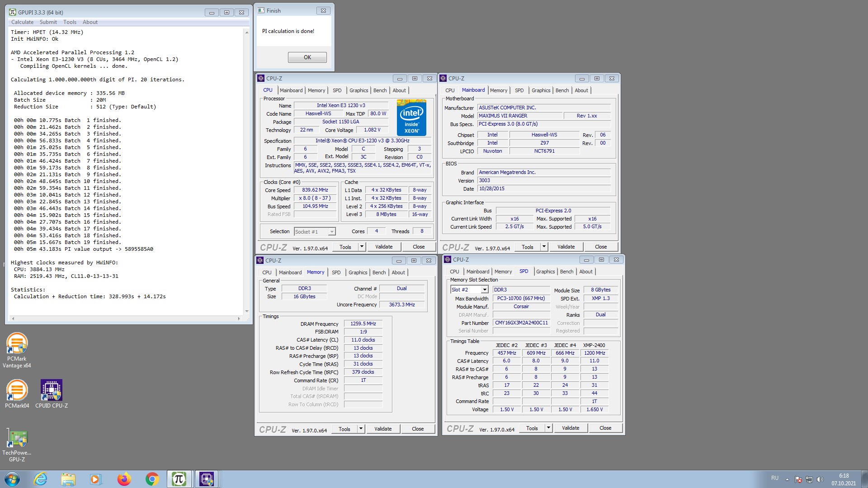Switch to CPU-Z taskbar item
Image resolution: width=868 pixels, height=488 pixels.
coord(207,479)
